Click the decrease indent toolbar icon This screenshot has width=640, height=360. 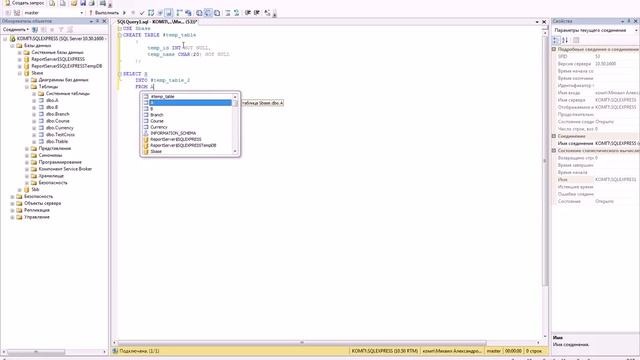point(248,13)
